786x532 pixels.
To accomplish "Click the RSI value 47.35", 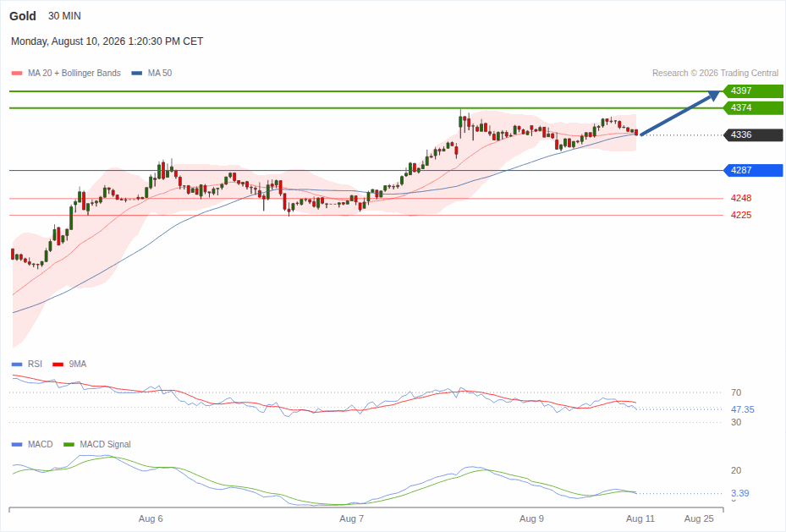I will click(x=742, y=409).
